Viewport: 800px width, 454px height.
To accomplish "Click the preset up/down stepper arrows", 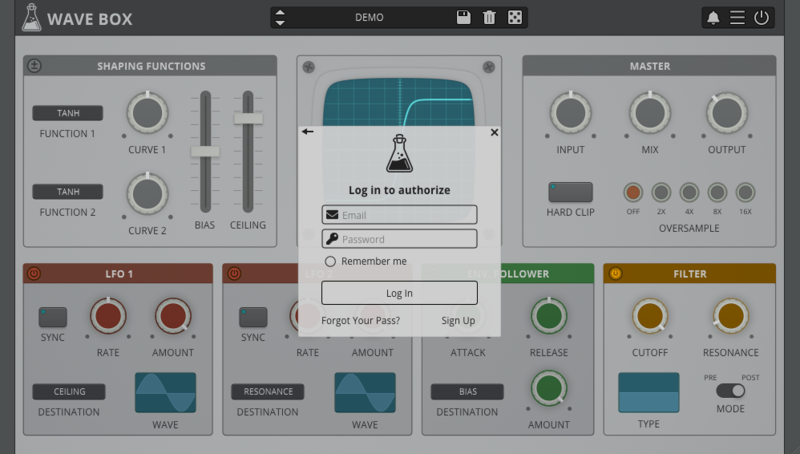I will tap(280, 18).
